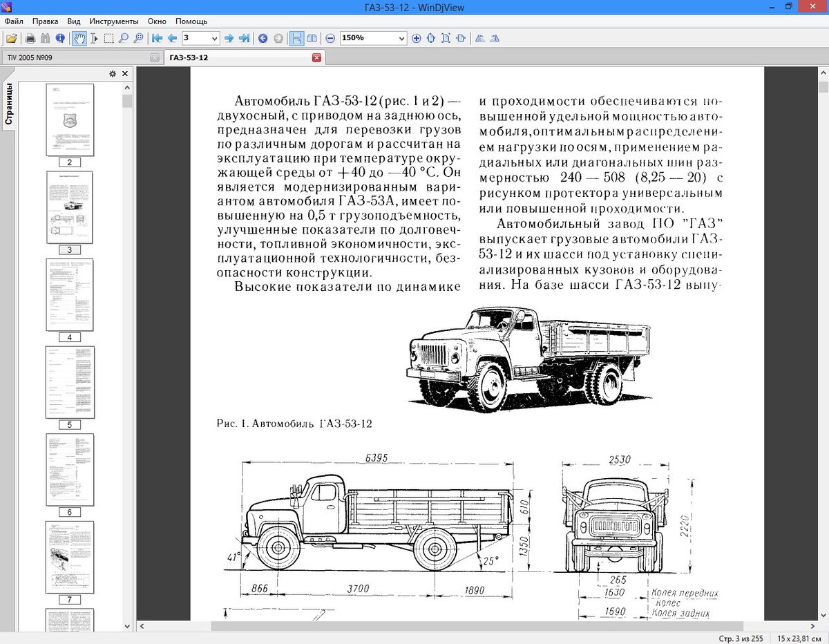829x644 pixels.
Task: Toggle the hand drag tool
Action: [x=79, y=39]
